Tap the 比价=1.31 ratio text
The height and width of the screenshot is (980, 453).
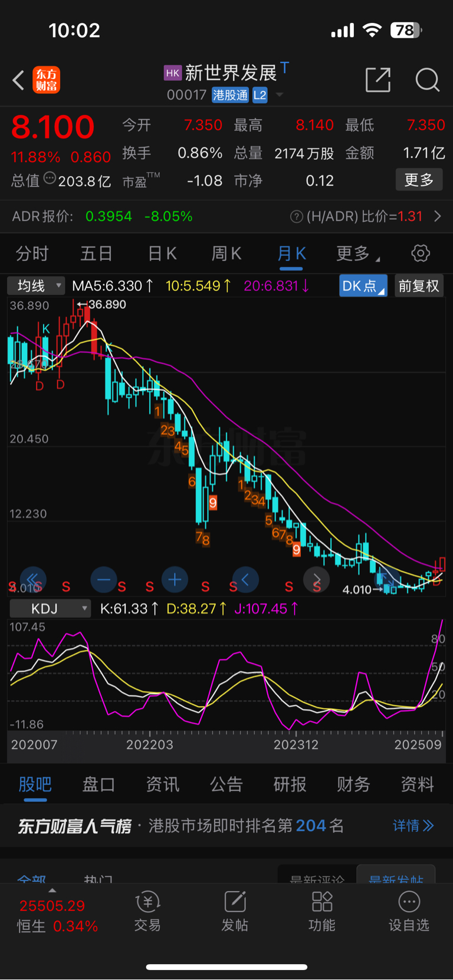[x=392, y=216]
